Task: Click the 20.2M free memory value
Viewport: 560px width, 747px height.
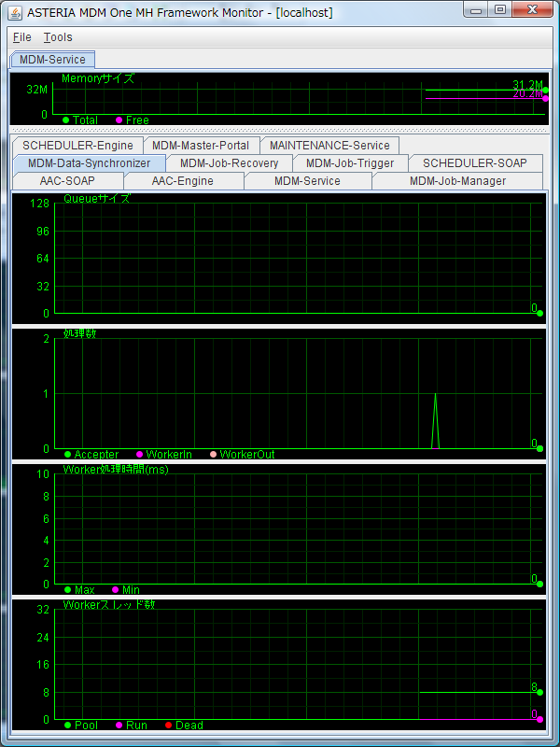Action: tap(527, 94)
